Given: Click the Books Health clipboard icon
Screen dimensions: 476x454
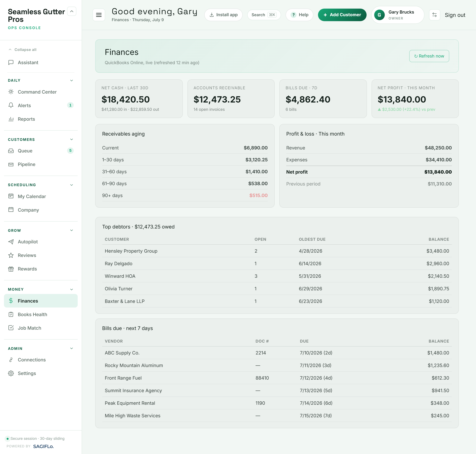Looking at the screenshot, I should (11, 314).
